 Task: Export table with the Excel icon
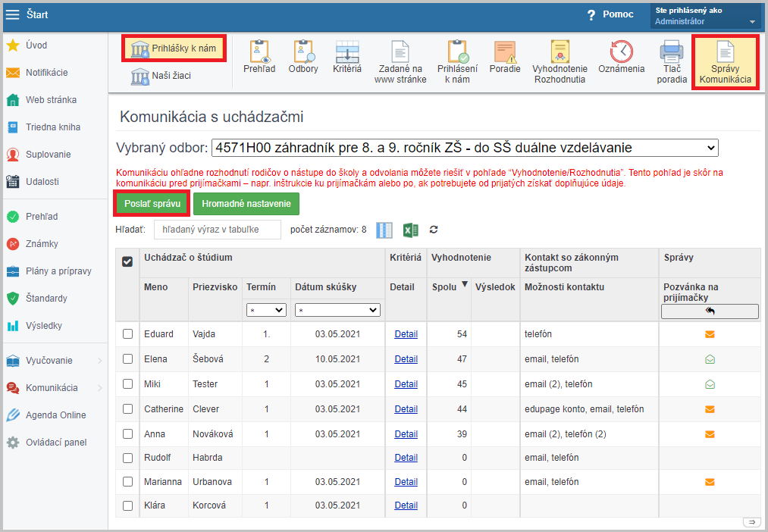point(410,230)
